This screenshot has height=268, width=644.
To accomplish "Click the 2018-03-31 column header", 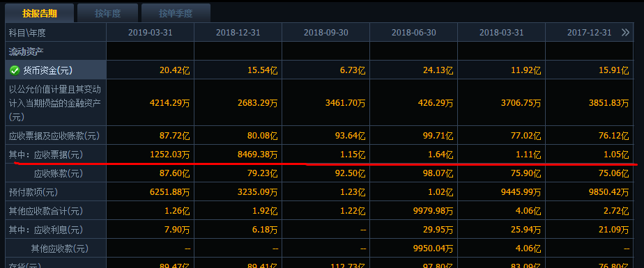I will tap(502, 33).
